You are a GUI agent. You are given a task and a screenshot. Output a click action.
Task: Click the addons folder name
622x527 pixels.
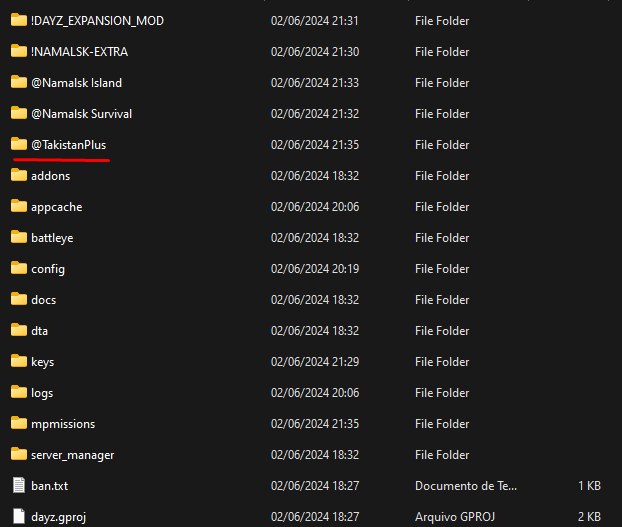51,176
